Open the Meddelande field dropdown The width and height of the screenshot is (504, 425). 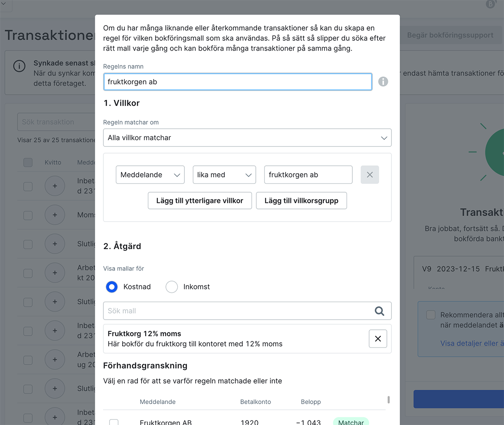click(x=150, y=175)
